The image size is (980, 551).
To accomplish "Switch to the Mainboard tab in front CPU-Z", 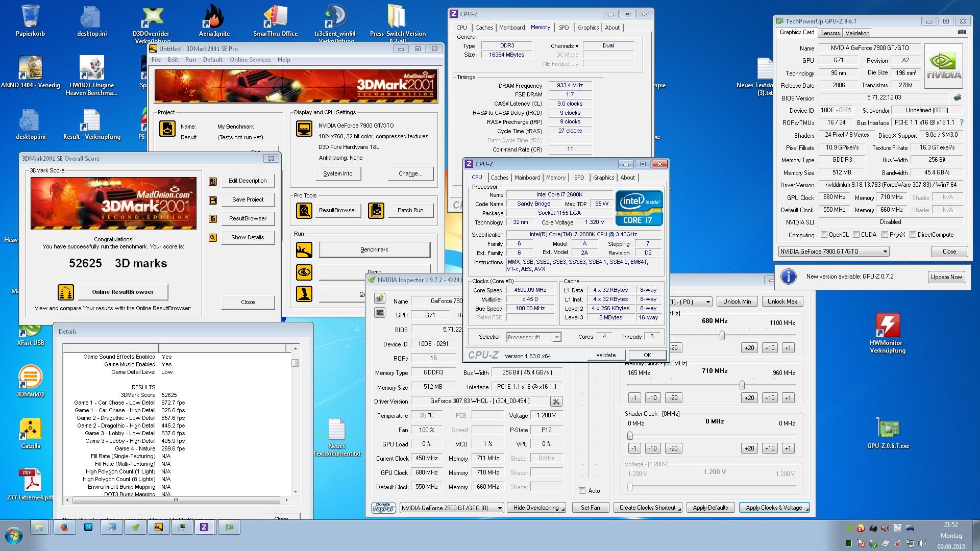I will pyautogui.click(x=527, y=178).
